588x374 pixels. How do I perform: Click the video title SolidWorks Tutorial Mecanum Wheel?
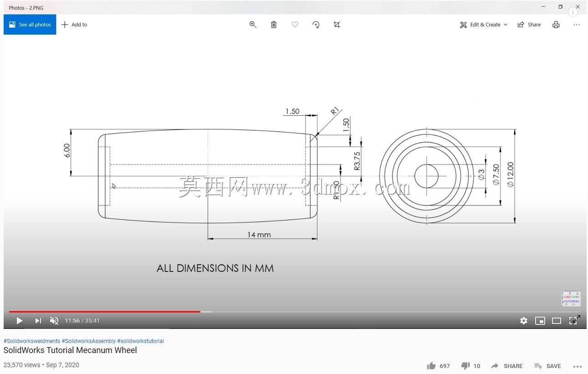click(70, 350)
